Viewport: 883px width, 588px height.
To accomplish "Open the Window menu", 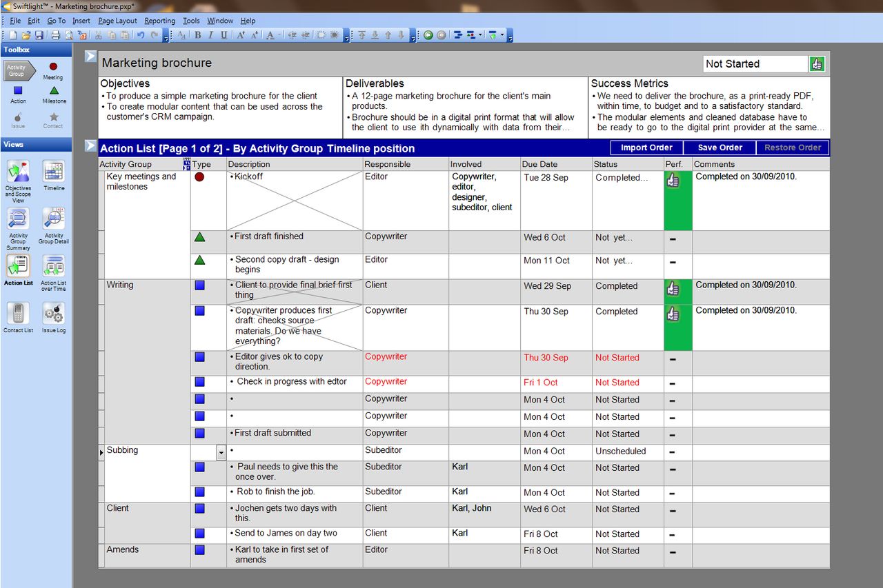I will 220,21.
